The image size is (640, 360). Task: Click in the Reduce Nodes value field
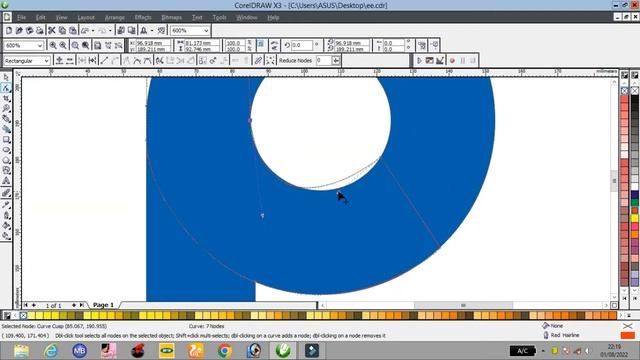pos(324,60)
